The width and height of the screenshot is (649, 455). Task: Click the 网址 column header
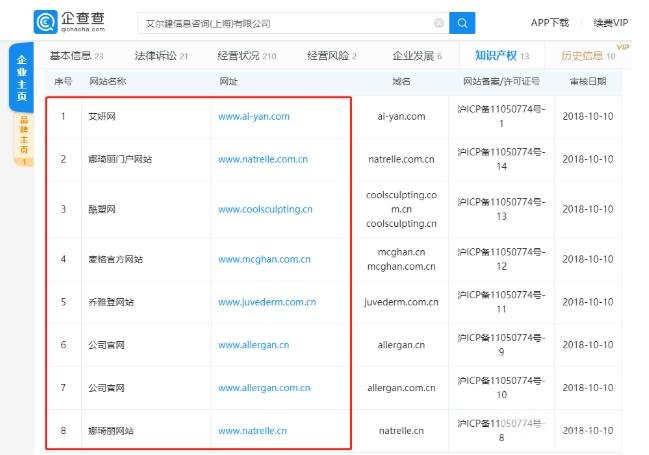point(228,81)
